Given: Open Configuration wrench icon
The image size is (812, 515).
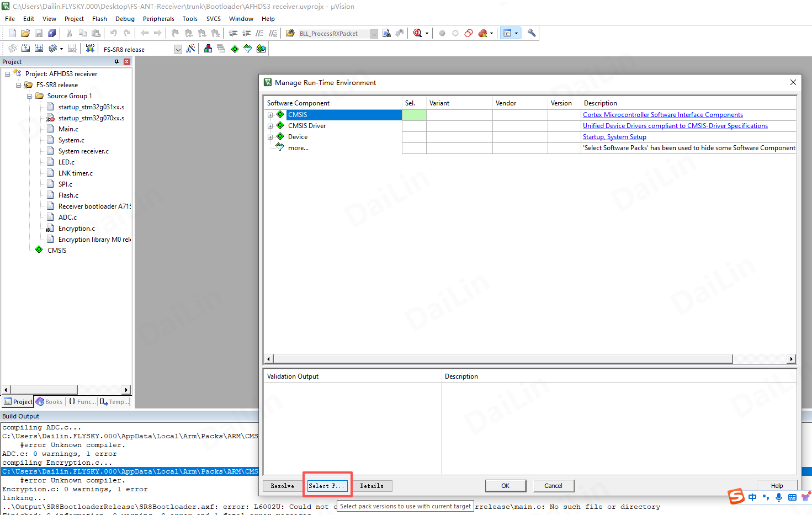Looking at the screenshot, I should (532, 33).
